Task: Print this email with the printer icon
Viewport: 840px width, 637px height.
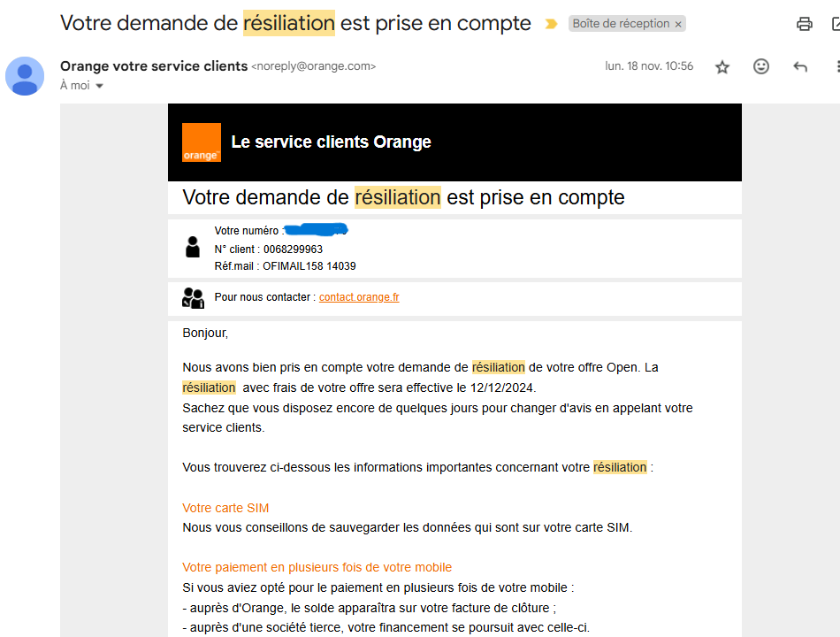Action: [804, 24]
